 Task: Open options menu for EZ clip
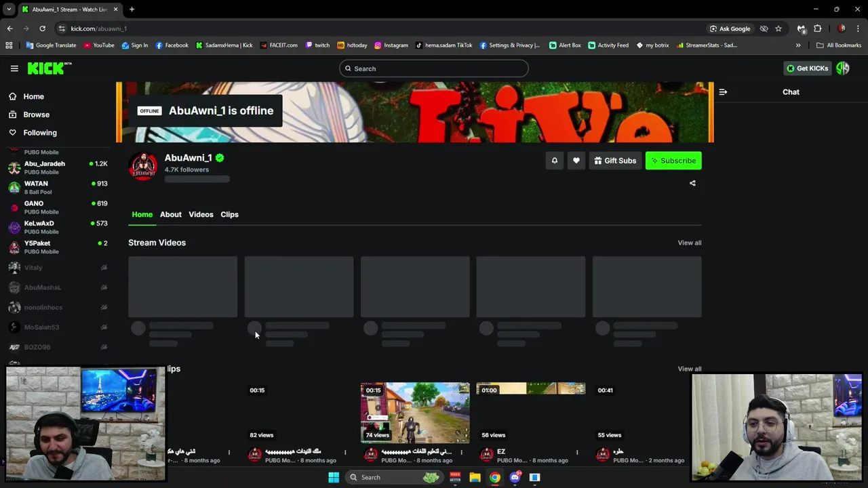click(x=577, y=452)
